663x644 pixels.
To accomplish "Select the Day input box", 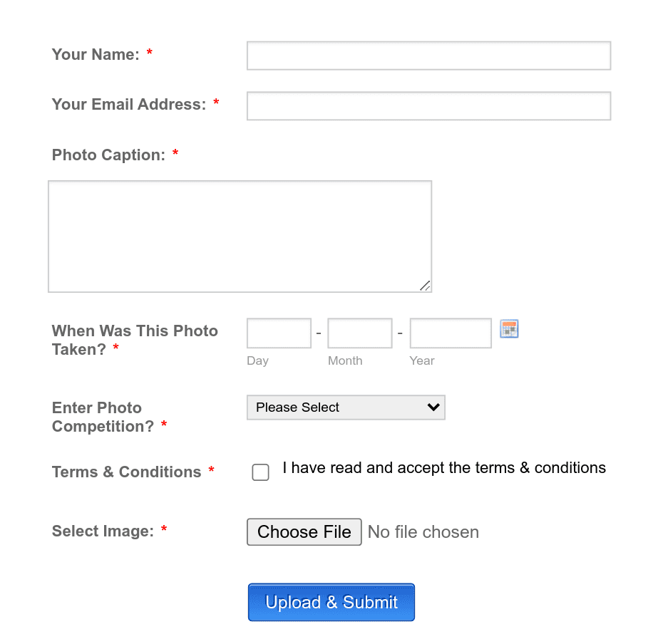I will tap(279, 333).
